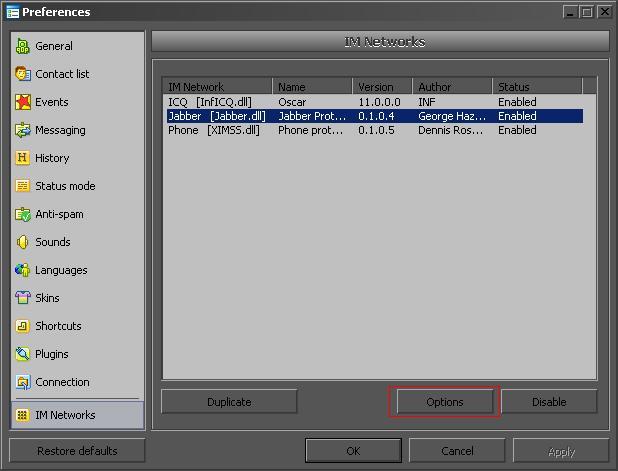Click the version 11.0.0.0 cell

379,102
